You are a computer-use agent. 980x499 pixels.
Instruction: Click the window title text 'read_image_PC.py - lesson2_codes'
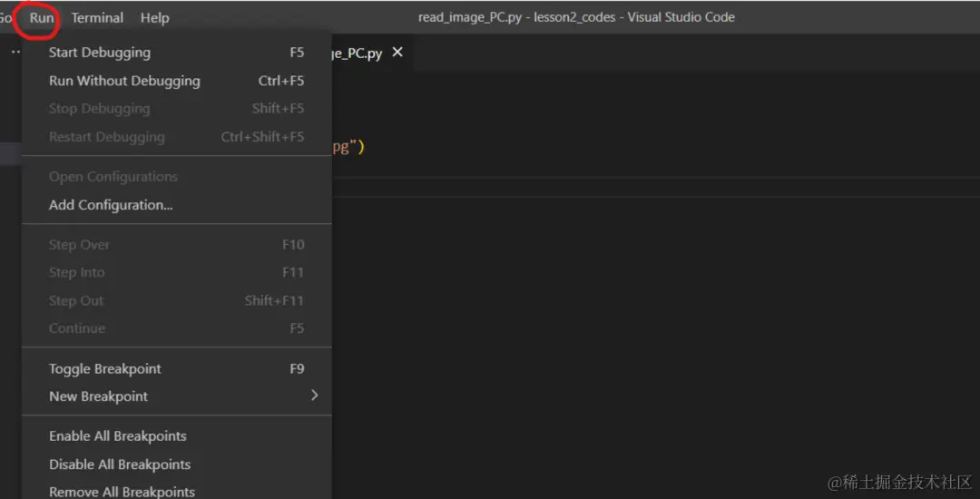[518, 17]
